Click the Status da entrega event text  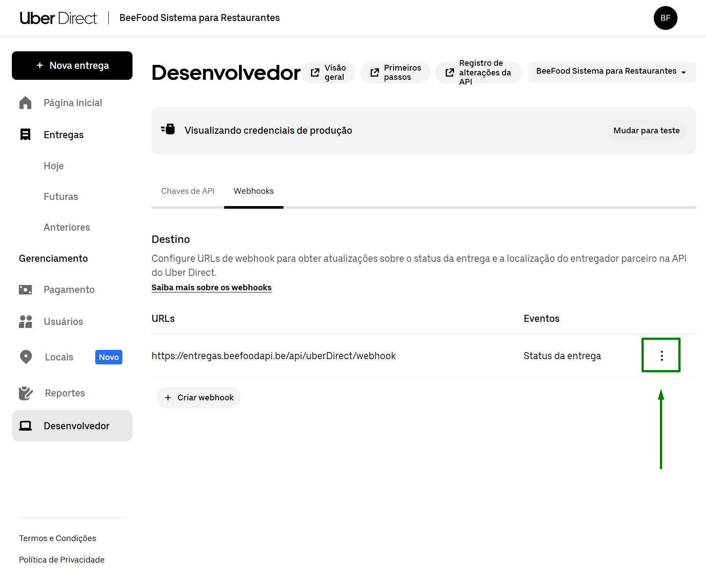click(562, 356)
